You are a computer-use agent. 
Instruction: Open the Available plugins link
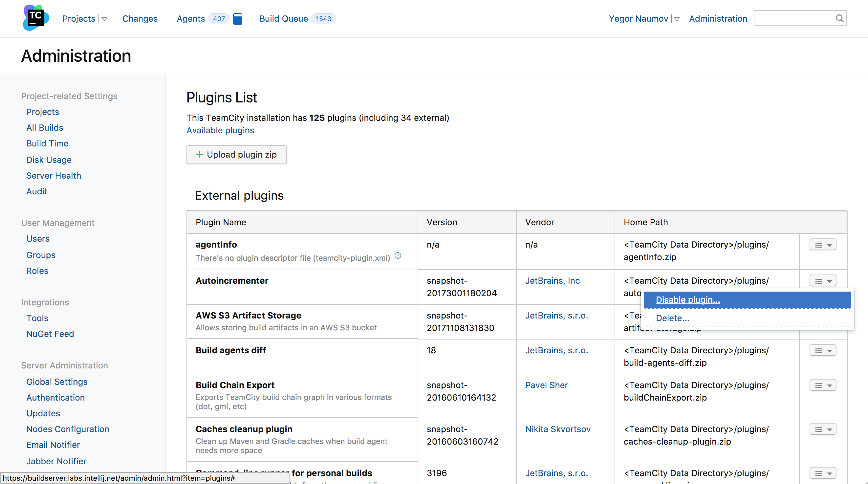pyautogui.click(x=220, y=130)
